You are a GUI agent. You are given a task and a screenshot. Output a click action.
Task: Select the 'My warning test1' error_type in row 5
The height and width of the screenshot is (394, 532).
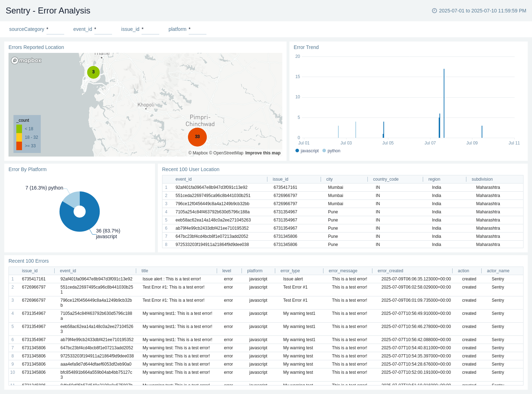[299, 327]
